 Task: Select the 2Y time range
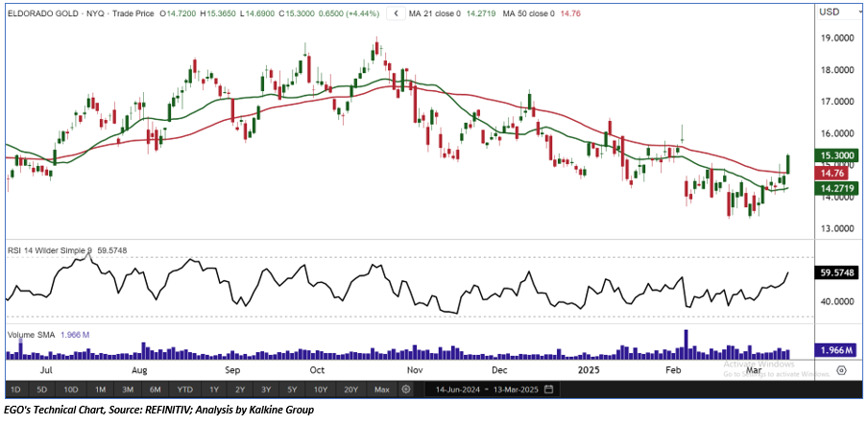click(x=240, y=389)
